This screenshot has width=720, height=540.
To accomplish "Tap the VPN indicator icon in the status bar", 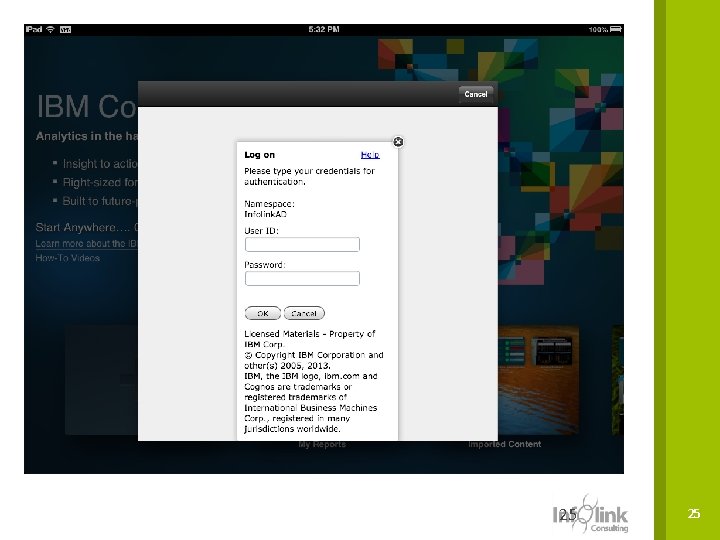I will pyautogui.click(x=65, y=30).
